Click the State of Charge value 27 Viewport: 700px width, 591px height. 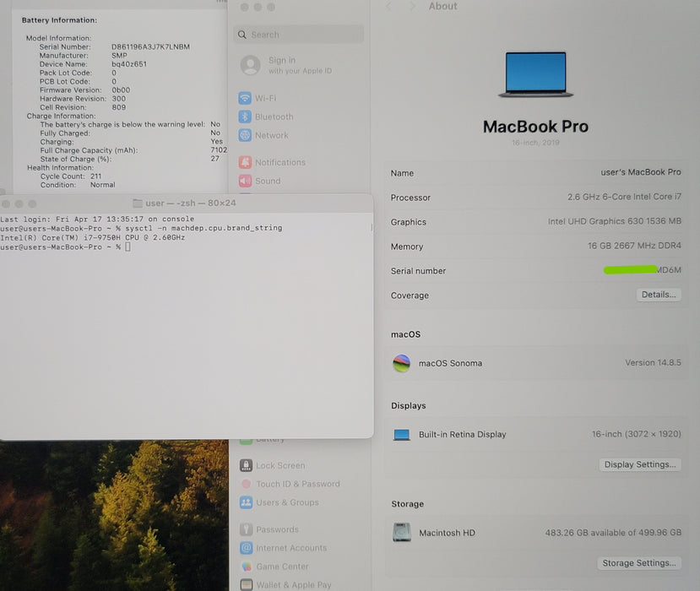pos(214,159)
